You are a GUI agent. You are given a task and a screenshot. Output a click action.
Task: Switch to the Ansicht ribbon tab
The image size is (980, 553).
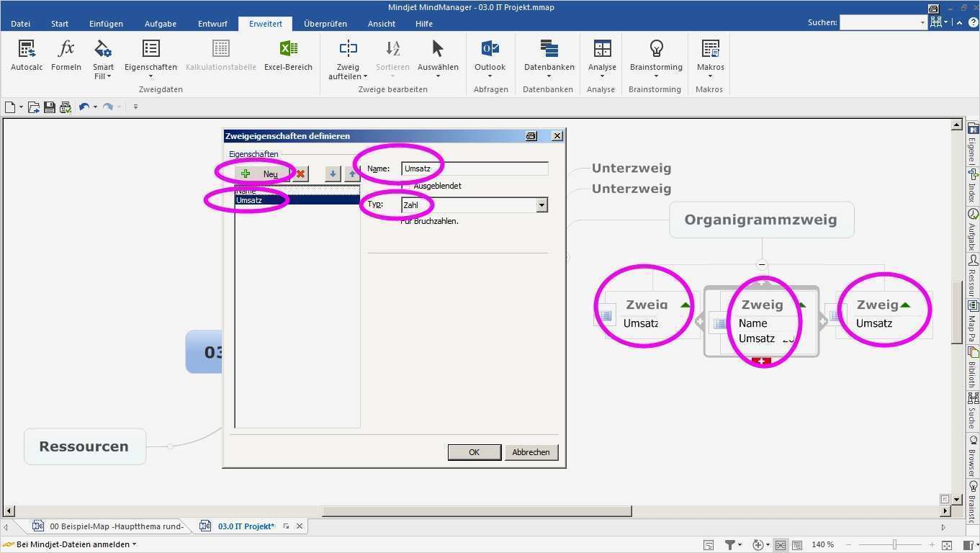pos(382,24)
